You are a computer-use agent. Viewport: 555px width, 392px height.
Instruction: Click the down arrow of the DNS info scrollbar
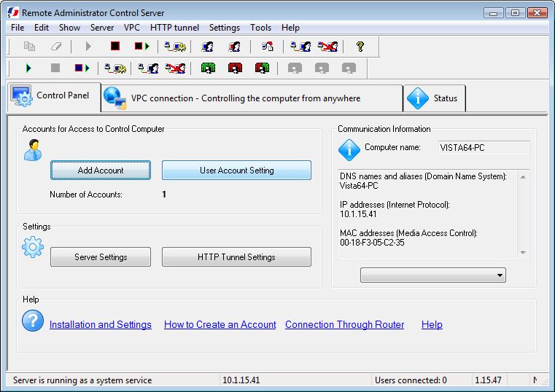coord(523,252)
